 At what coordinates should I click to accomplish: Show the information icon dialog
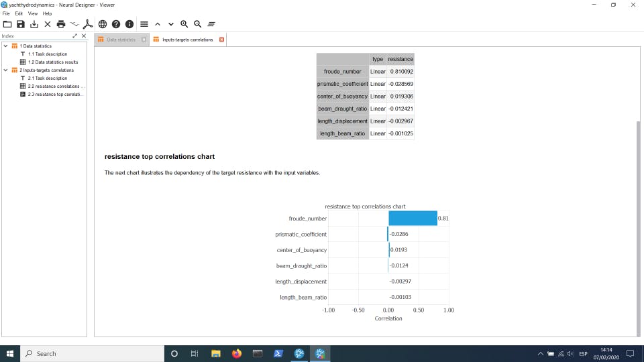[129, 24]
